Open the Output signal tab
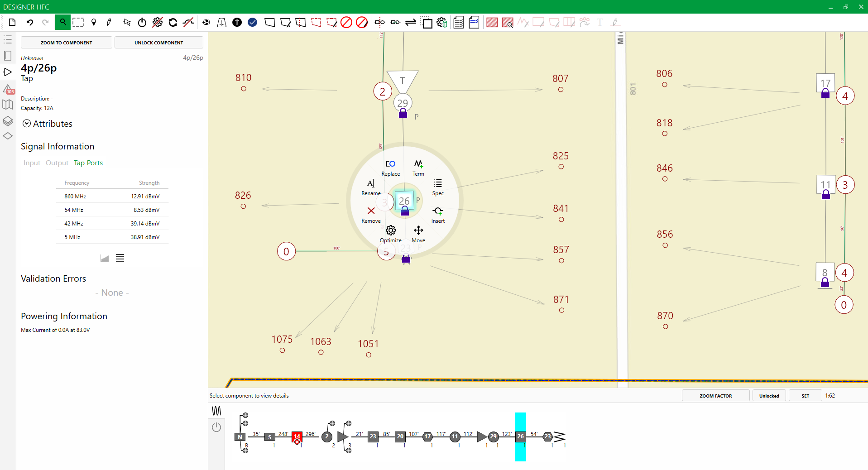This screenshot has height=470, width=868. 57,163
